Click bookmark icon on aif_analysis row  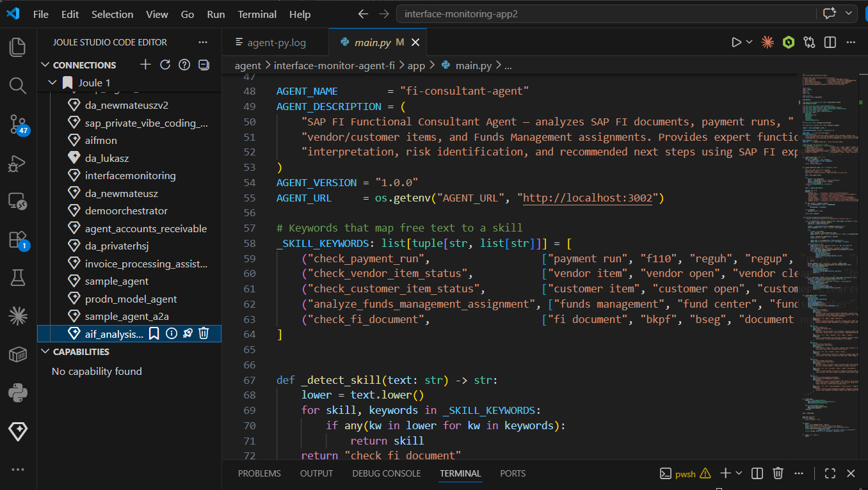click(154, 333)
